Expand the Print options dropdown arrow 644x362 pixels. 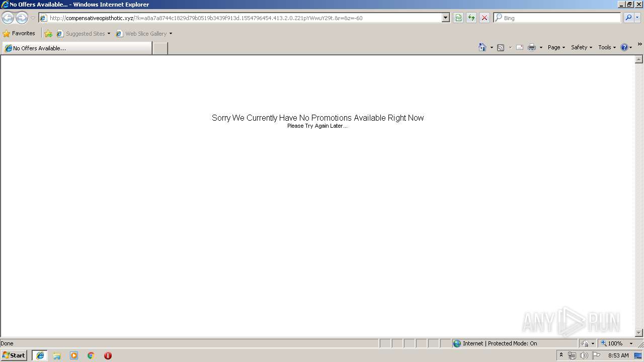point(541,47)
